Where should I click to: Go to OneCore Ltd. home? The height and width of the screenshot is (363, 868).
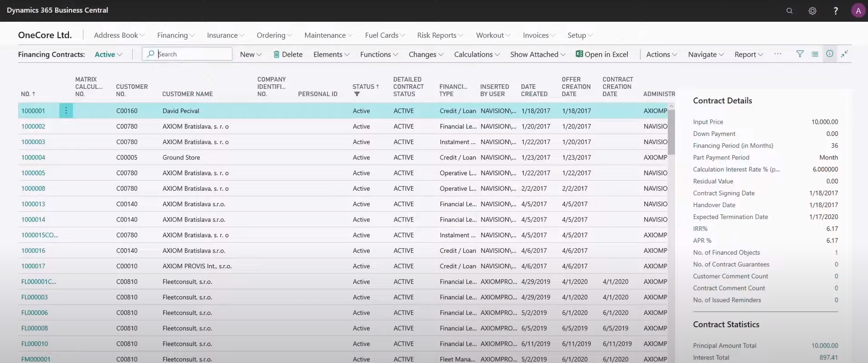pos(45,35)
